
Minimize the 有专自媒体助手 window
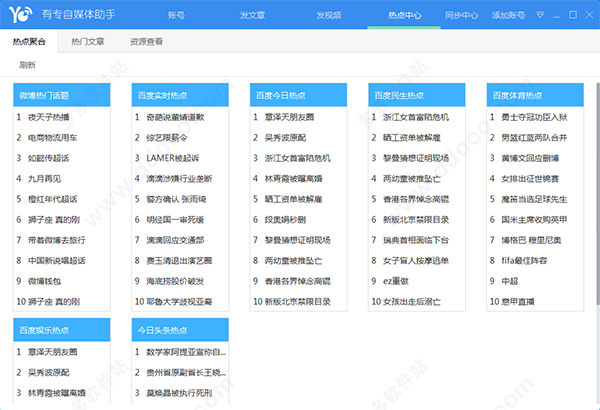tap(556, 15)
